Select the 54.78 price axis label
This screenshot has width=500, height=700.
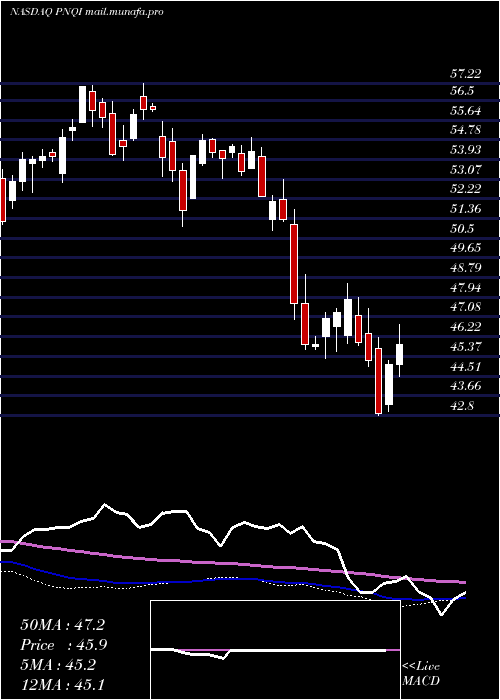point(465,130)
